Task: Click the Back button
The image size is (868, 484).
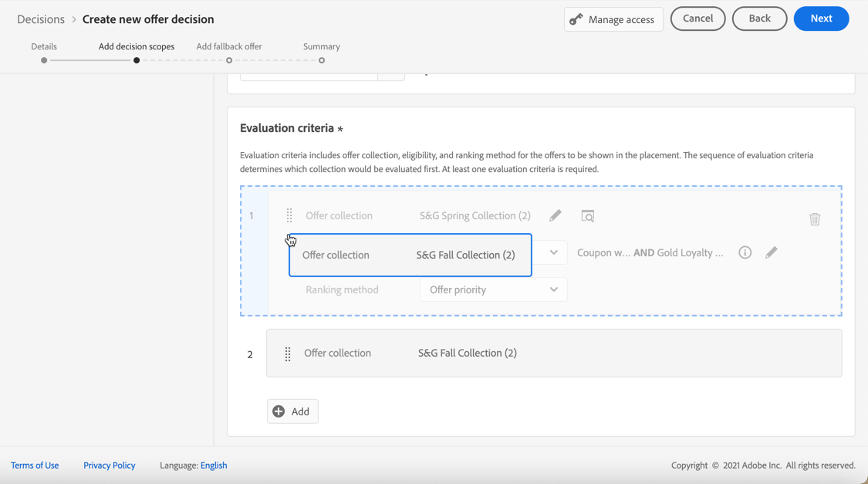Action: (759, 19)
